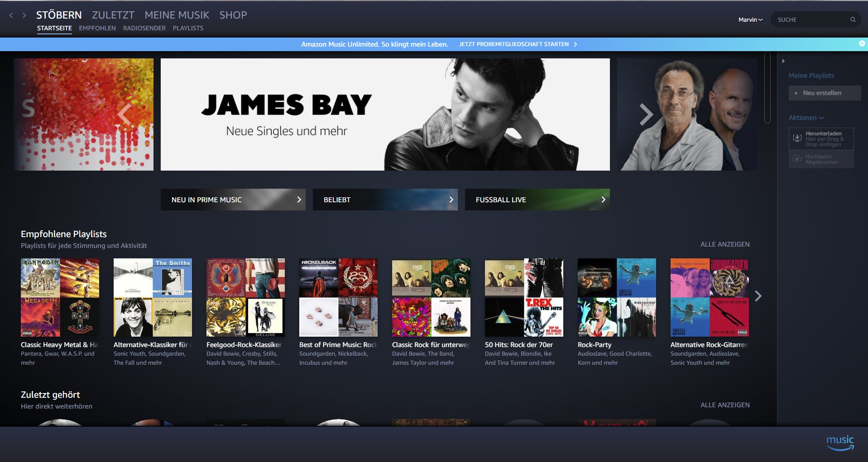The width and height of the screenshot is (868, 462).
Task: Open the Rock-Party playlist thumbnail
Action: [617, 297]
